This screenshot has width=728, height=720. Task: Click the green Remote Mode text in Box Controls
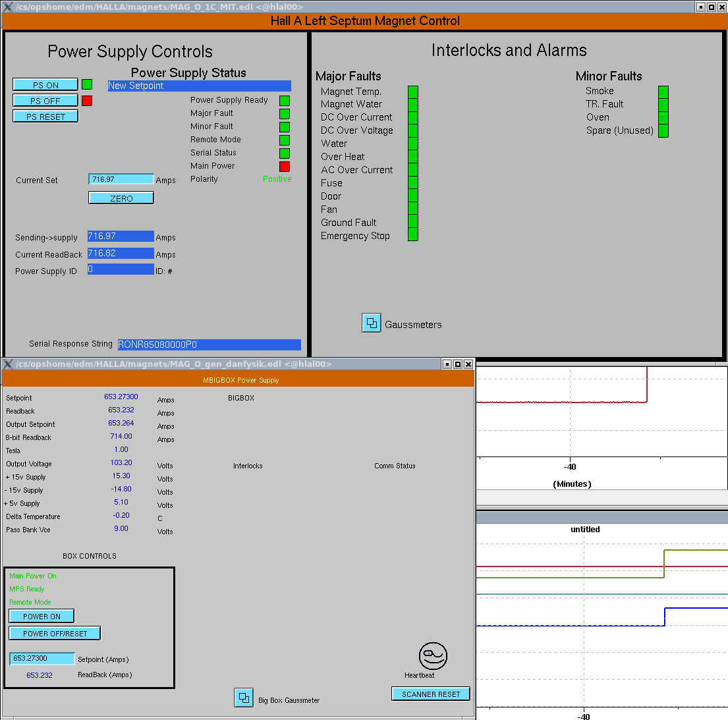tap(30, 602)
